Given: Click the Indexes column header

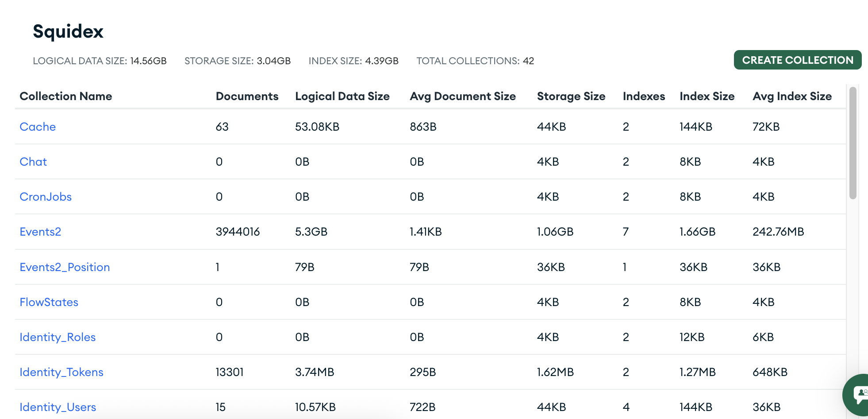Looking at the screenshot, I should [x=644, y=96].
